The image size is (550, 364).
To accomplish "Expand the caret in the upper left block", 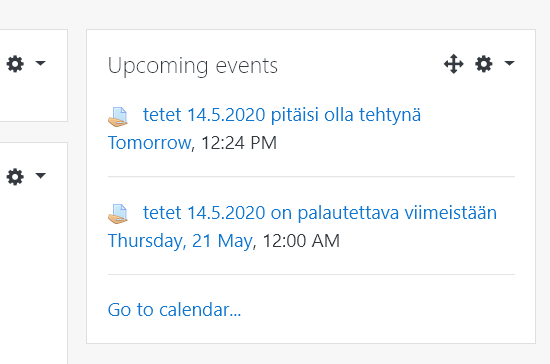I will point(41,63).
